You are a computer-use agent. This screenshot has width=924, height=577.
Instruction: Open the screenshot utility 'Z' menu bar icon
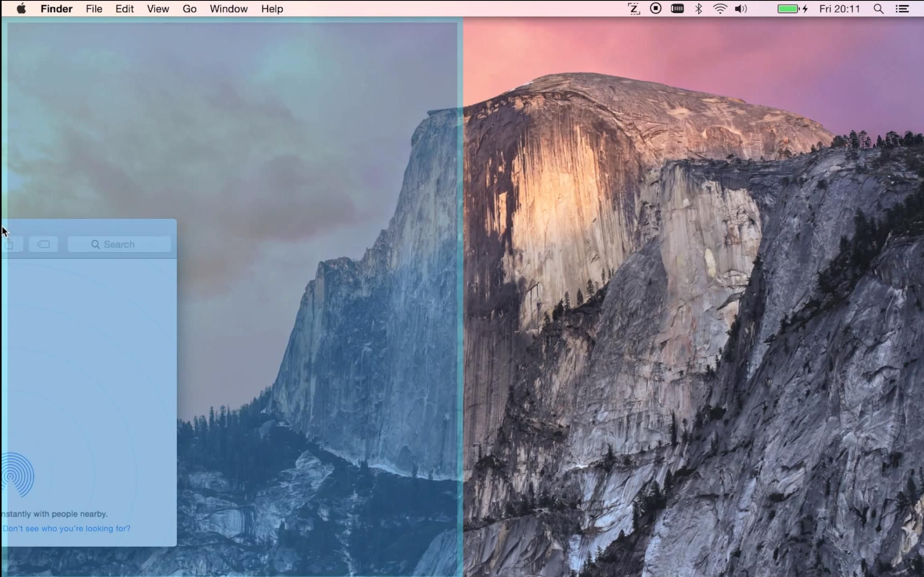click(633, 8)
